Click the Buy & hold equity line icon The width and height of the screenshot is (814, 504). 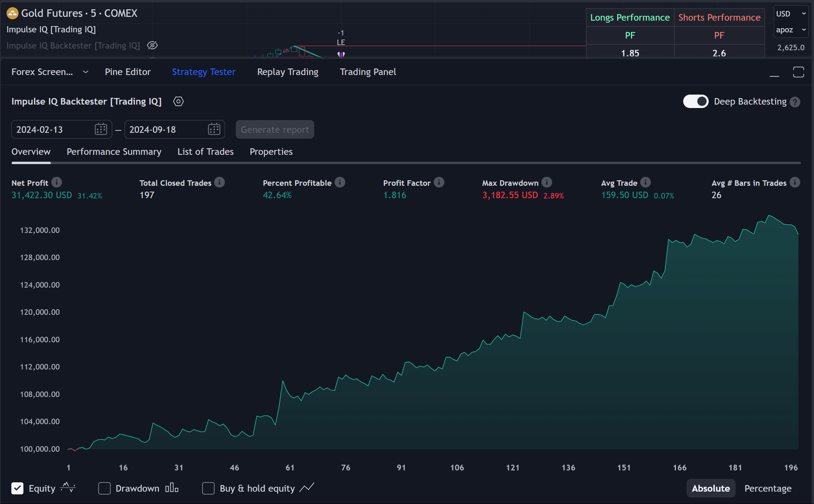coord(307,487)
